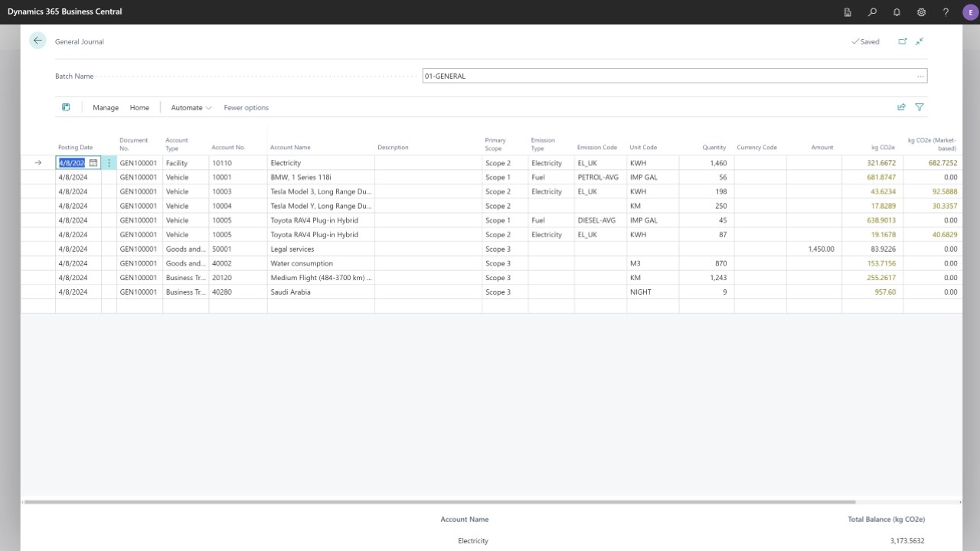Select Fewer options
980x551 pixels.
246,108
